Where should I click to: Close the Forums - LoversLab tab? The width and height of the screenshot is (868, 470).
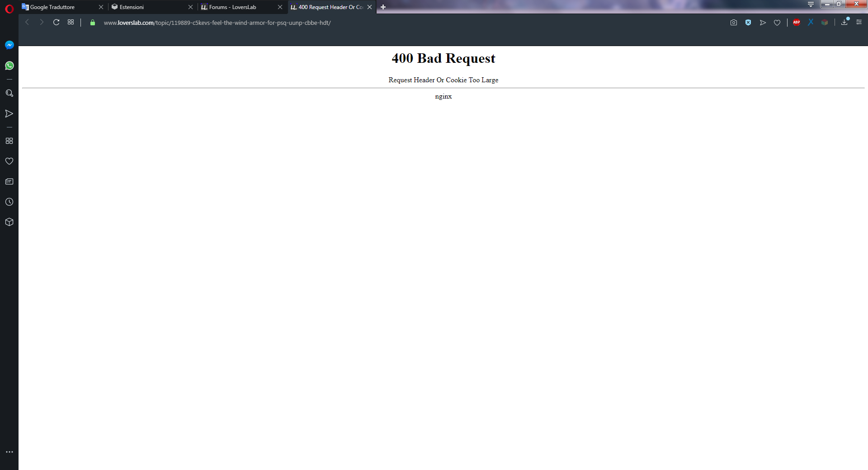[280, 7]
